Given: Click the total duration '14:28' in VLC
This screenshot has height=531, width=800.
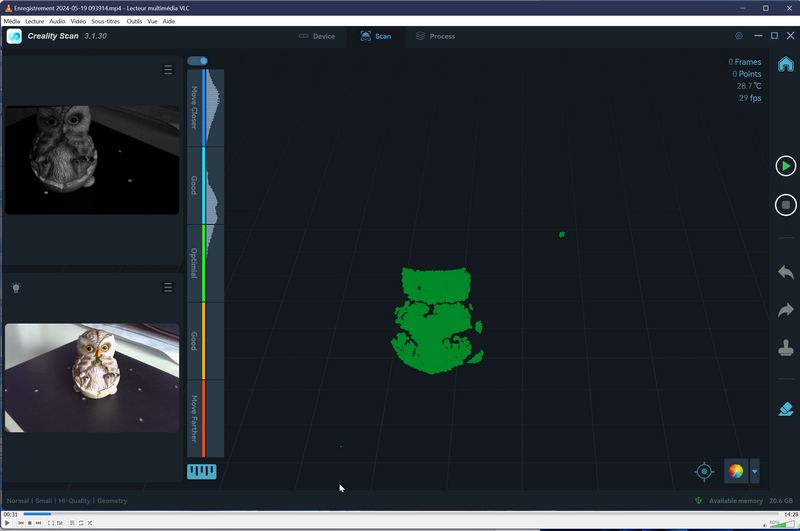Looking at the screenshot, I should (791, 514).
